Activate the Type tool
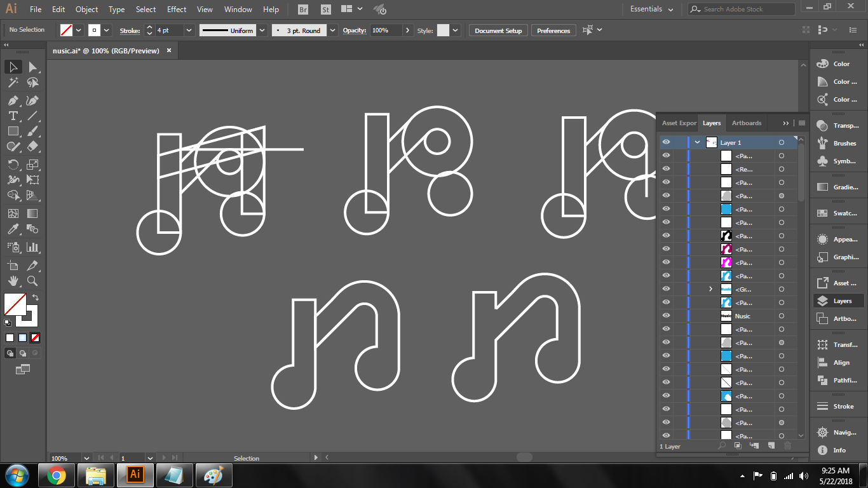Screen dimensions: 868x488 coord(13,116)
